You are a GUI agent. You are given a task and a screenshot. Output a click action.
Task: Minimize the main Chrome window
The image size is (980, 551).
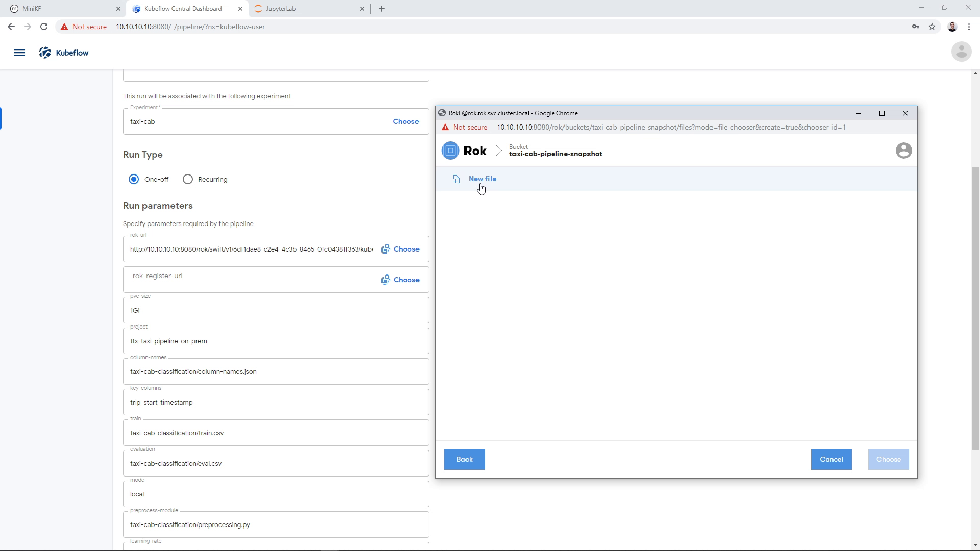point(921,8)
